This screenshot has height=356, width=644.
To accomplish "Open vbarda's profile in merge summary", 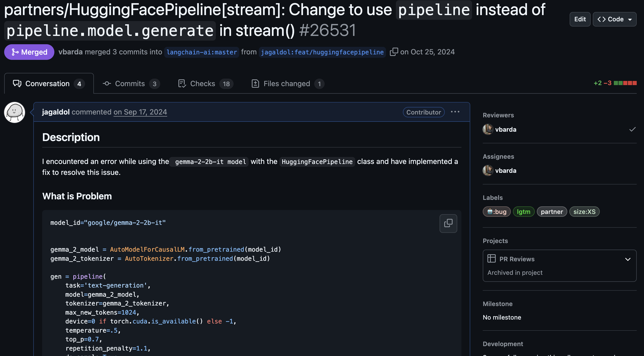I will (70, 52).
